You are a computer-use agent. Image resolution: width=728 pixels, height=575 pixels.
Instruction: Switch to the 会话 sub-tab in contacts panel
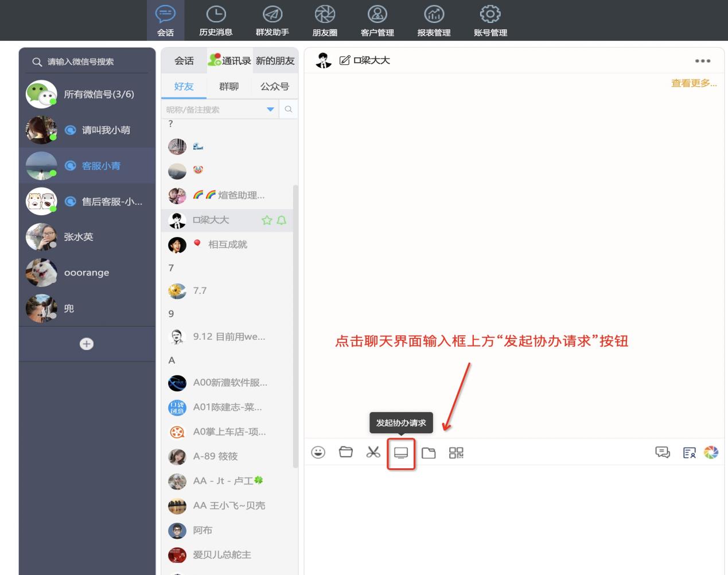pos(184,61)
